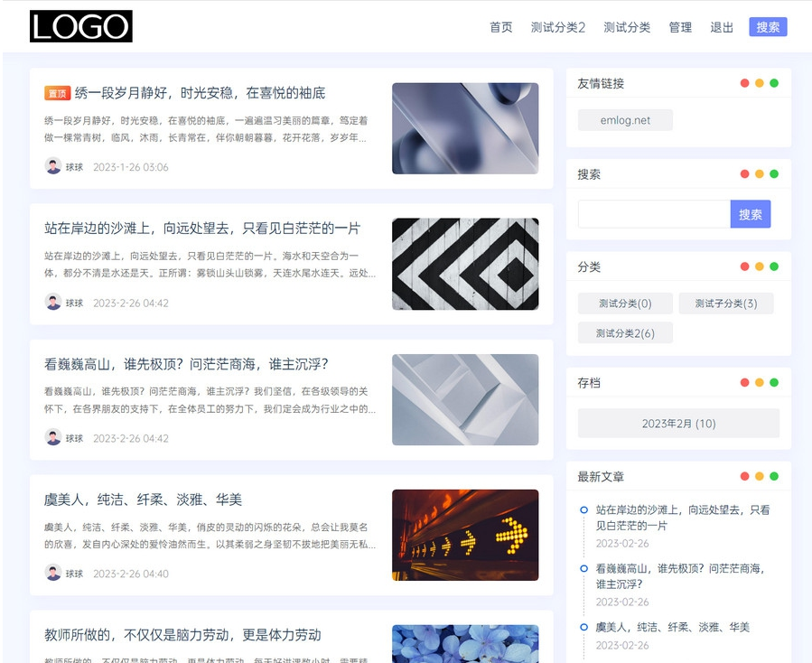Open the 测试分类2 navigation item
This screenshot has height=663, width=812.
557,27
